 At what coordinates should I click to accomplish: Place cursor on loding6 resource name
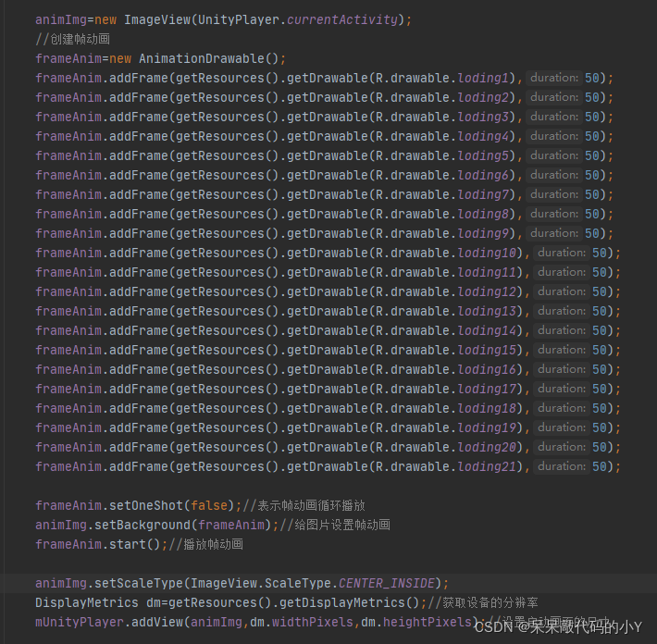[483, 175]
